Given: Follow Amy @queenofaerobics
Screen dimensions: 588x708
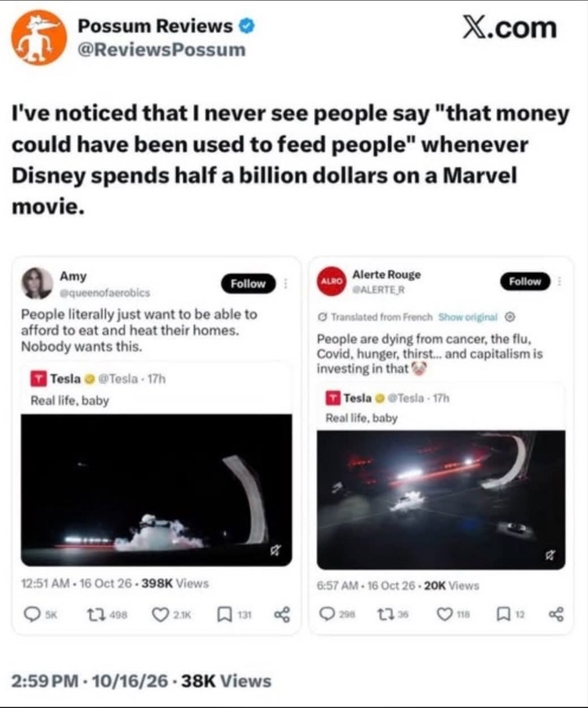Looking at the screenshot, I should (x=248, y=284).
